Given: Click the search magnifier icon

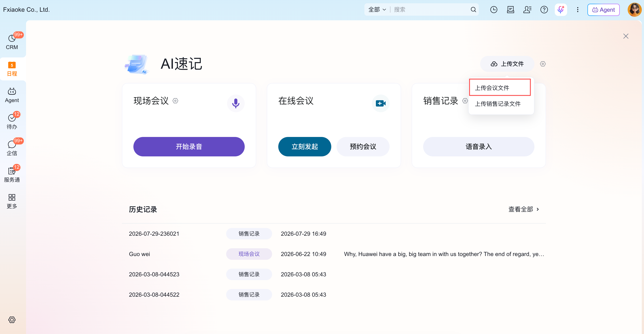Looking at the screenshot, I should click(473, 9).
